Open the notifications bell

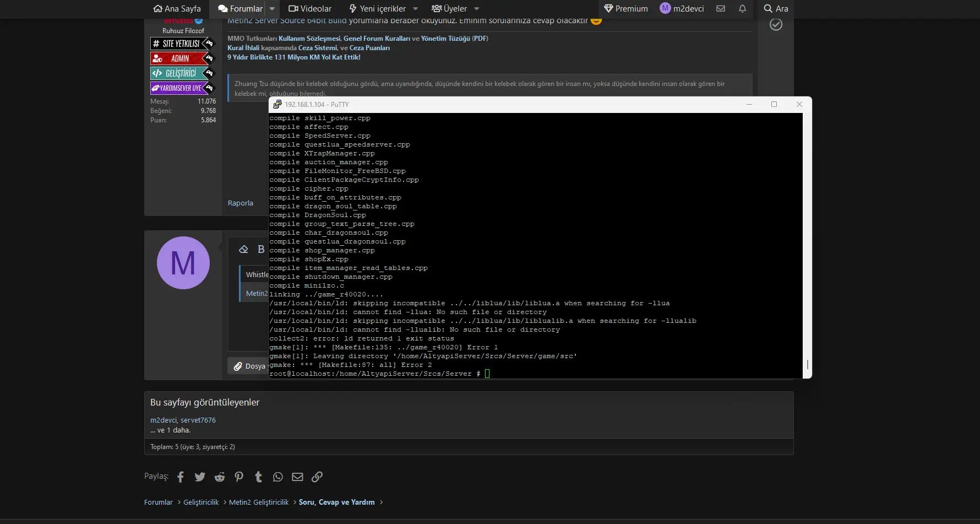pyautogui.click(x=742, y=9)
